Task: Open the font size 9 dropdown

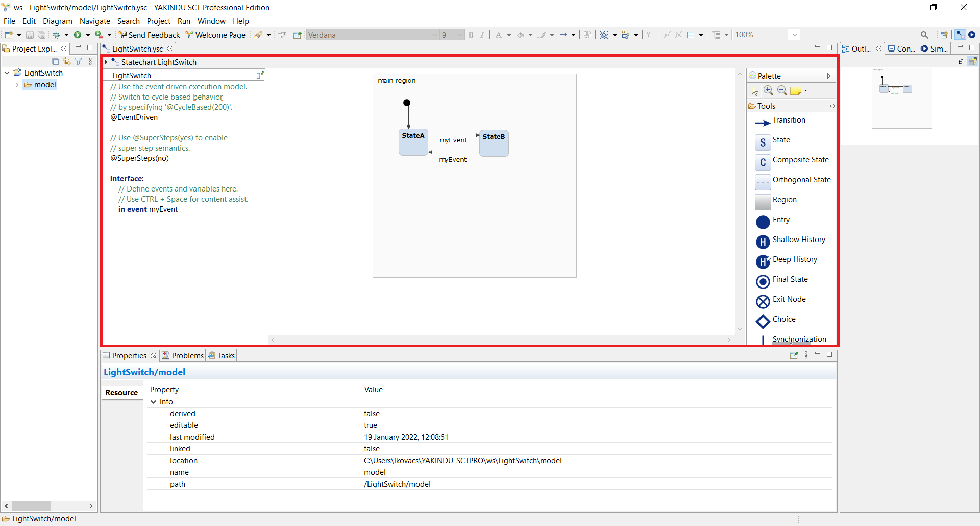Action: (x=459, y=35)
